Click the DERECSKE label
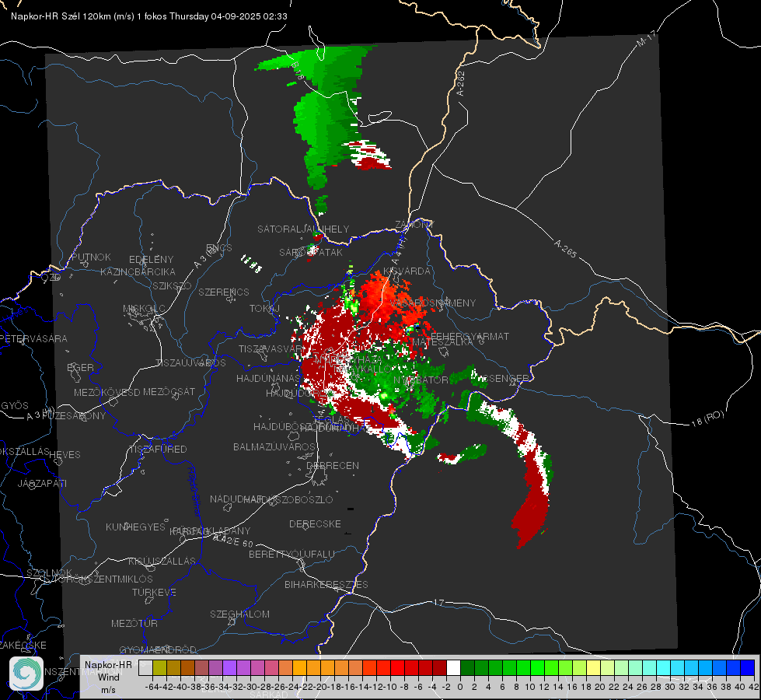This screenshot has height=700, width=761. [x=315, y=523]
